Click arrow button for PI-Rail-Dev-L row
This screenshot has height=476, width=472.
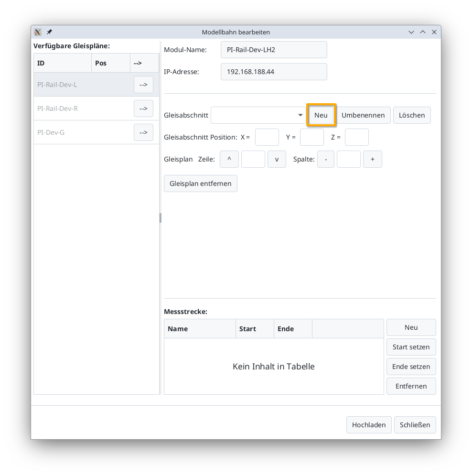(143, 85)
